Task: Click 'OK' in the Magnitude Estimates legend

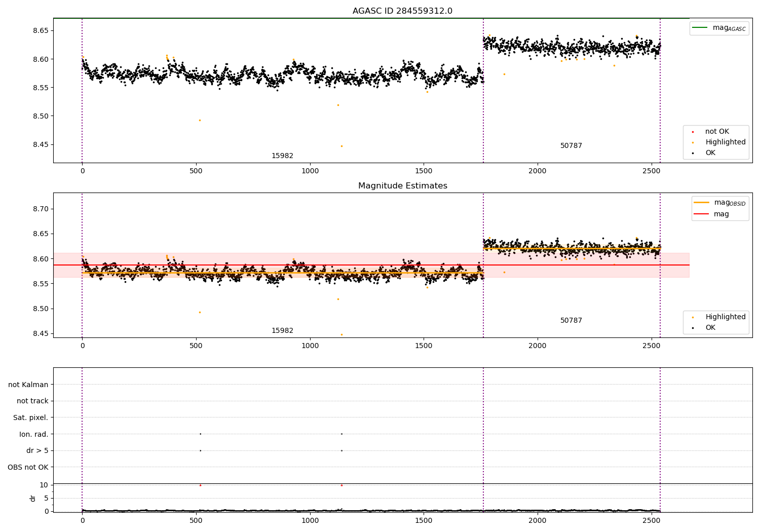Action: tap(710, 328)
